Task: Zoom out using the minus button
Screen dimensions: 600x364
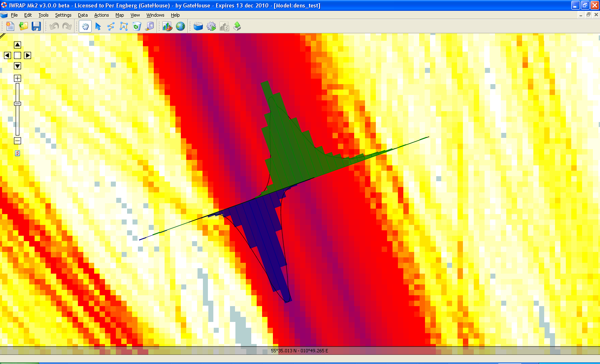Action: coord(17,141)
